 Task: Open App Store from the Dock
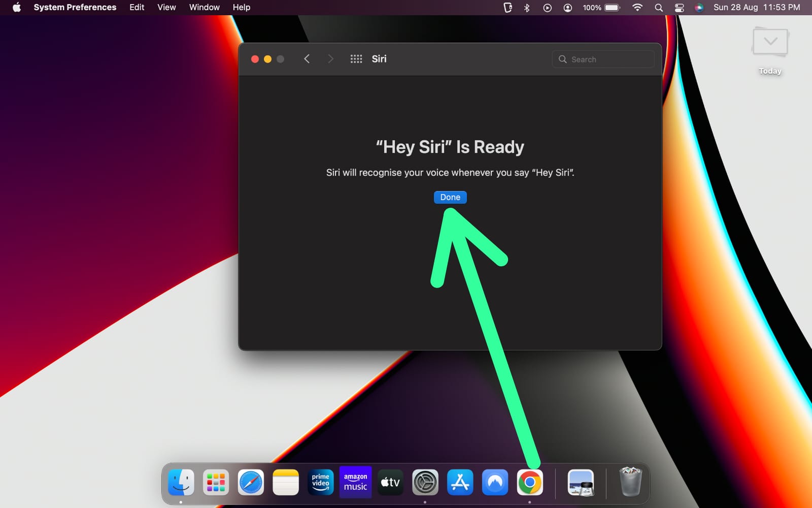tap(460, 482)
